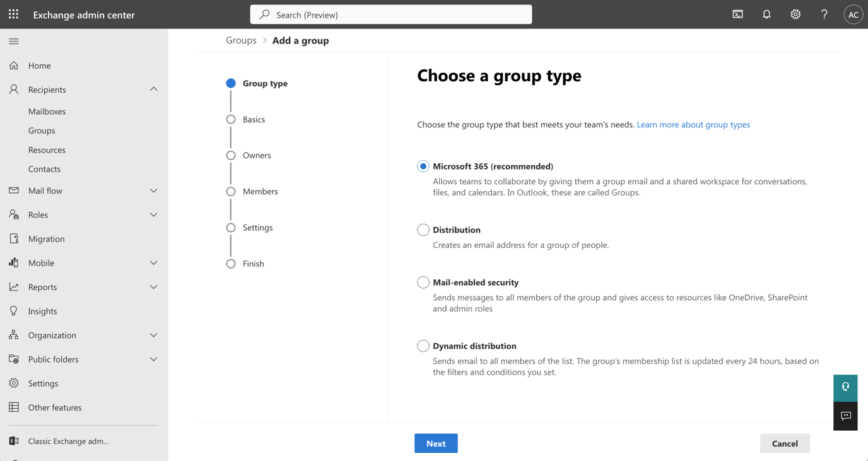Choose Dynamic distribution group type

(423, 346)
